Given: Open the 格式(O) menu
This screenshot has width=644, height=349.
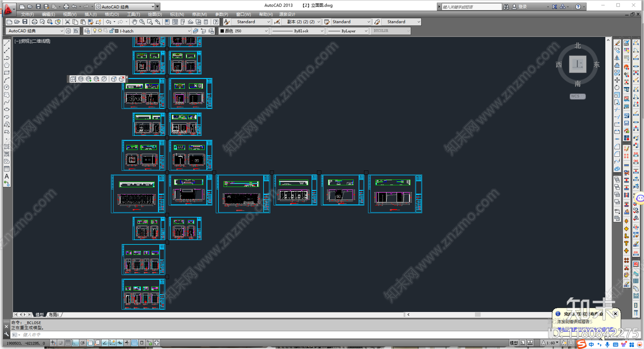Looking at the screenshot, I should coord(112,15).
